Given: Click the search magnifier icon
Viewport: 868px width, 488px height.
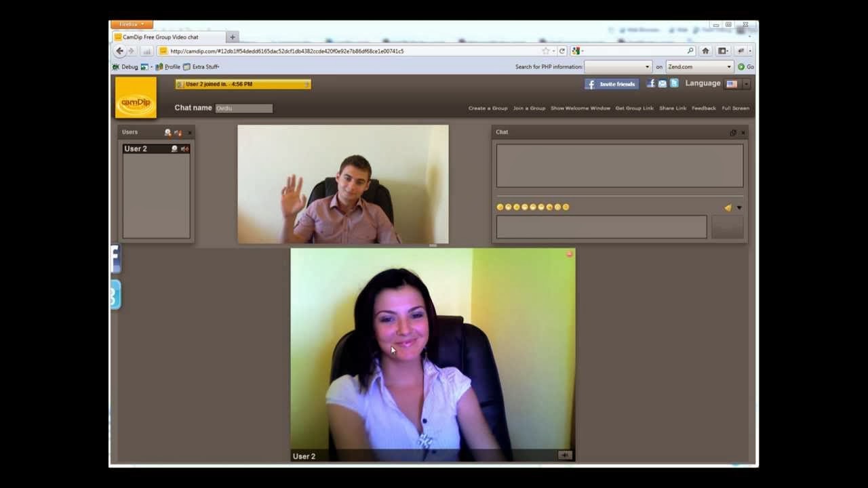Looking at the screenshot, I should coord(690,51).
